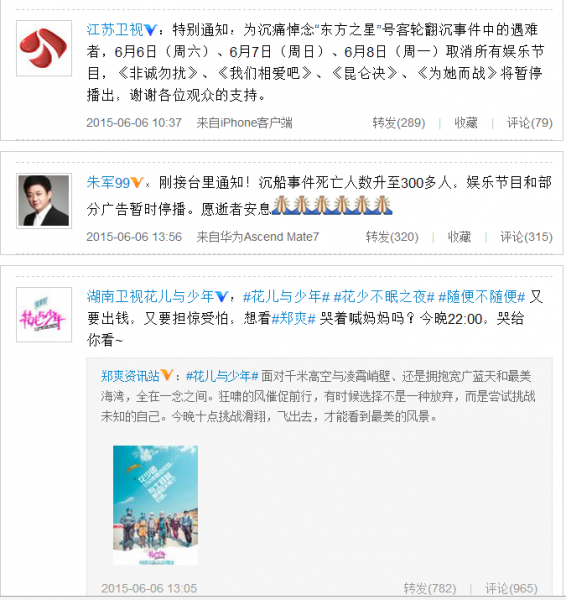Click orange verified badge next to 郑爽资讯站
The image size is (566, 600).
click(167, 375)
